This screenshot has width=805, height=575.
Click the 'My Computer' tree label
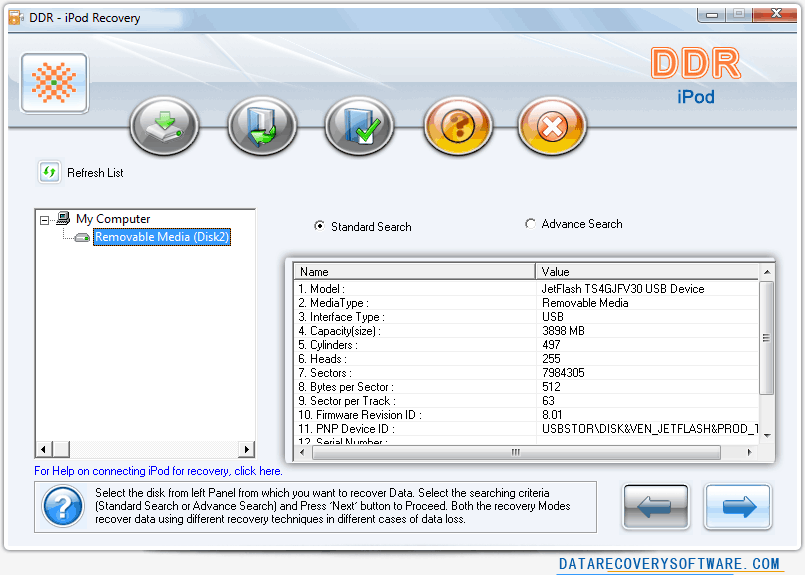[x=113, y=219]
